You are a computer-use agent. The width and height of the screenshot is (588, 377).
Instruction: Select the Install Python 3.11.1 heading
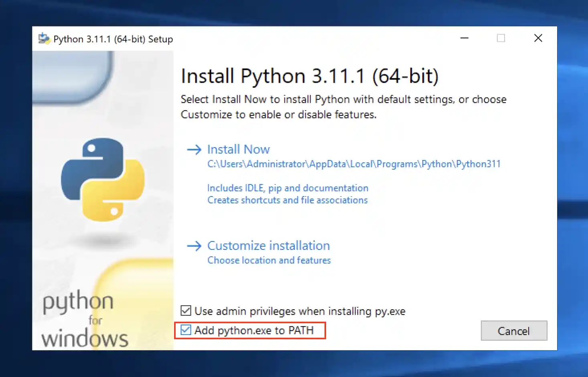310,75
